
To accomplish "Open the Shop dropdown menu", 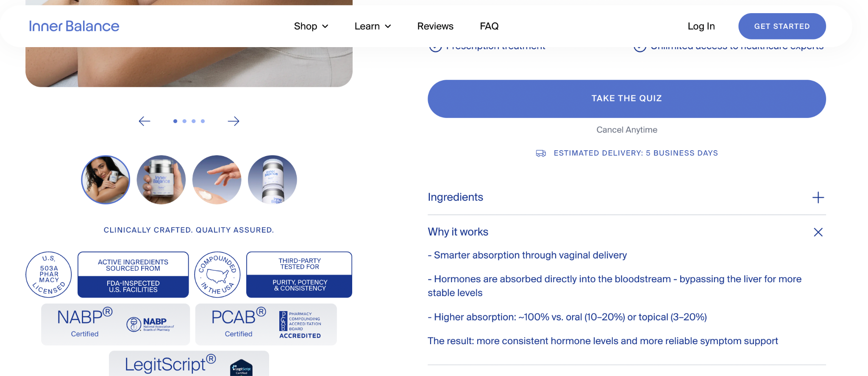I will click(x=311, y=26).
